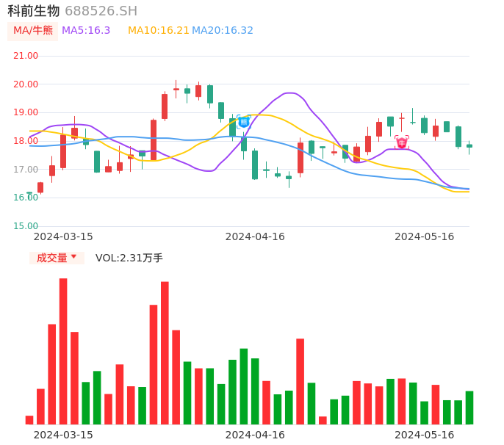This screenshot has height=445, width=504.
Task: Toggle the MA10 orange line legend
Action: (x=158, y=31)
